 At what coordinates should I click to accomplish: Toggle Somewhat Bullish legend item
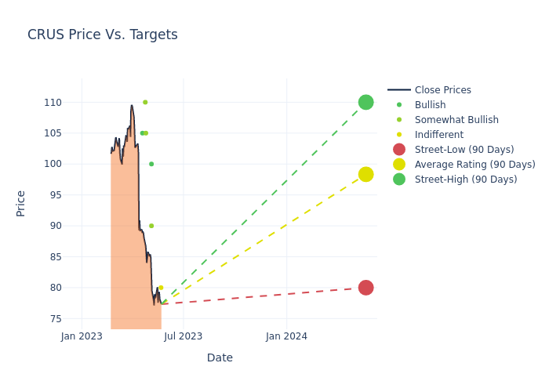(x=456, y=120)
